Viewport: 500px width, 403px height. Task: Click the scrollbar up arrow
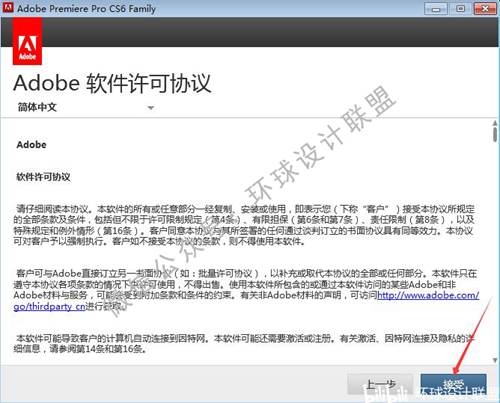click(495, 124)
